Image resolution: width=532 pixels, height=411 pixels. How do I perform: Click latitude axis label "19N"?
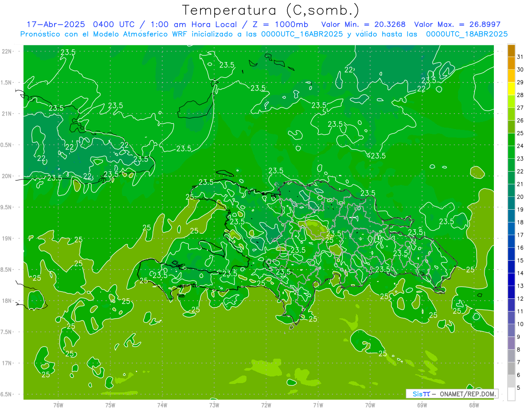pyautogui.click(x=6, y=239)
